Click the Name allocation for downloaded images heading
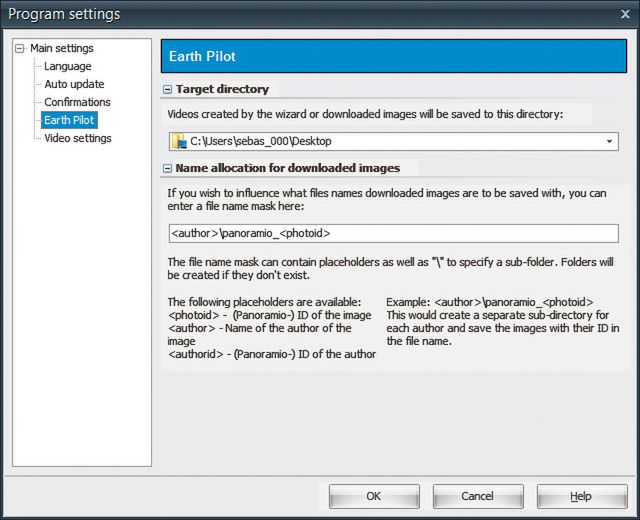Screen dimensions: 640x520 pos(288,168)
